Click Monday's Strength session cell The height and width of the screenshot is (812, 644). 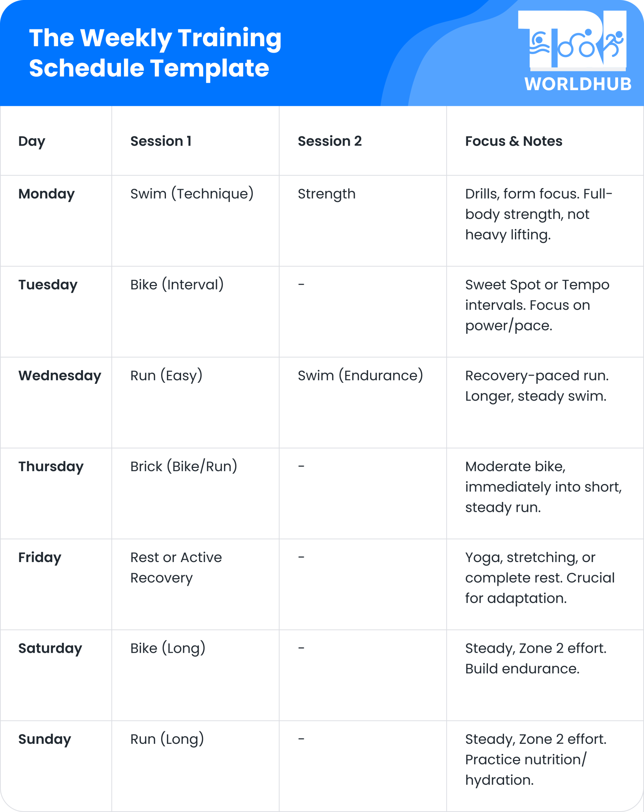326,194
